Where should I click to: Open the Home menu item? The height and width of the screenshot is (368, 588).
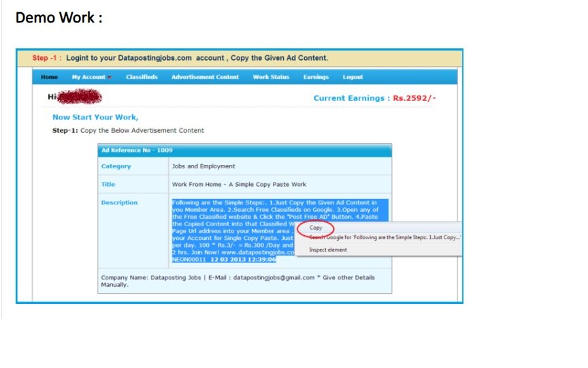49,77
